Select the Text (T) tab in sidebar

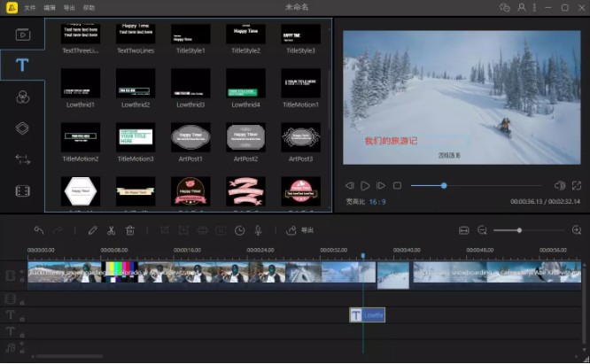[x=22, y=65]
